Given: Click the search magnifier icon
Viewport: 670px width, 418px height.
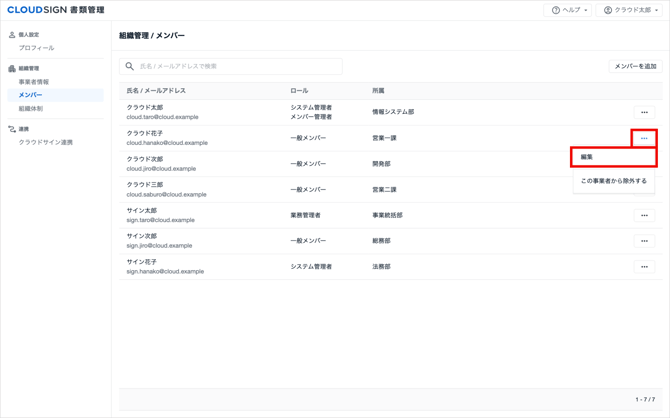Looking at the screenshot, I should click(129, 66).
